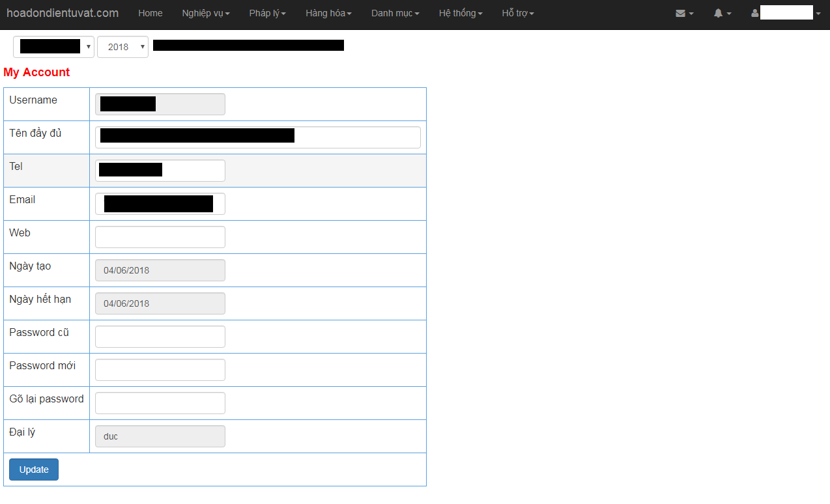
Task: Focus the Tên đầy đủ field
Action: pyautogui.click(x=258, y=137)
